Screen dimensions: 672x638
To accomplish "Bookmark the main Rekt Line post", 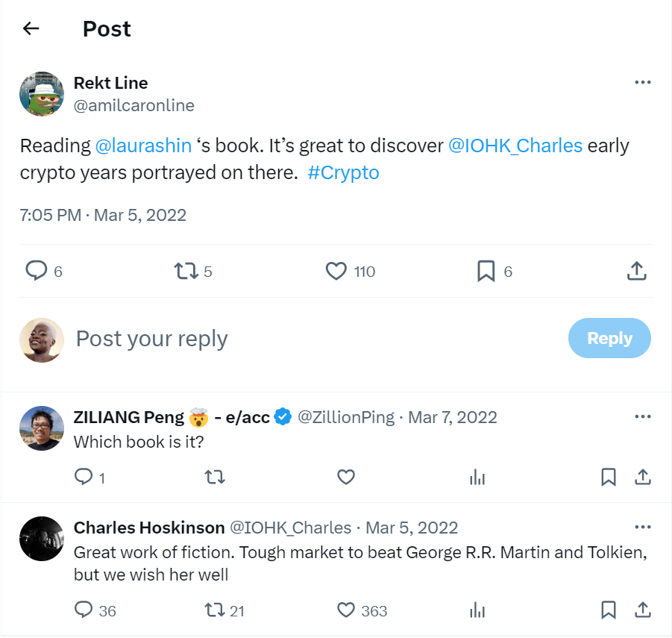I will [486, 271].
